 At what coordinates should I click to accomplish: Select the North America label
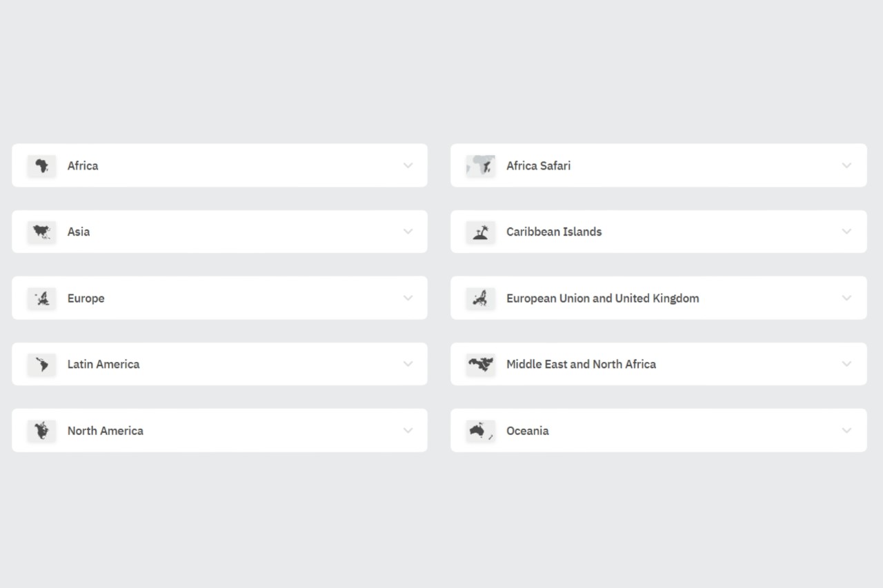point(106,431)
